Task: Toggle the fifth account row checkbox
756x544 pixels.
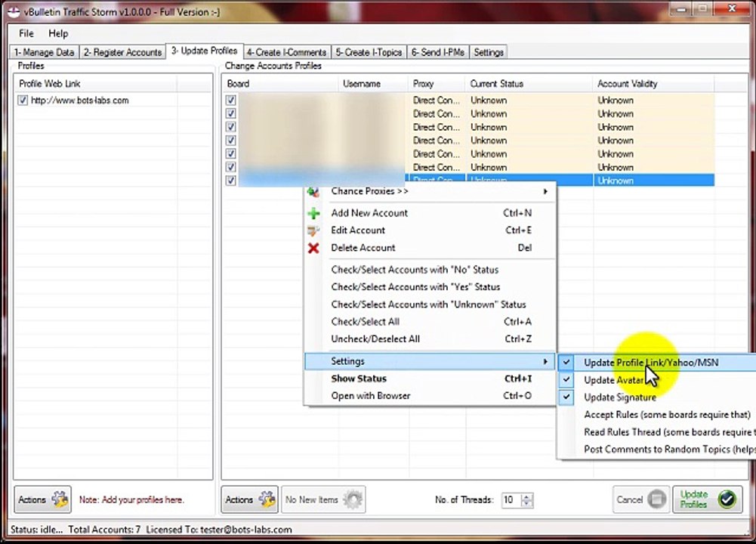Action: (x=231, y=154)
